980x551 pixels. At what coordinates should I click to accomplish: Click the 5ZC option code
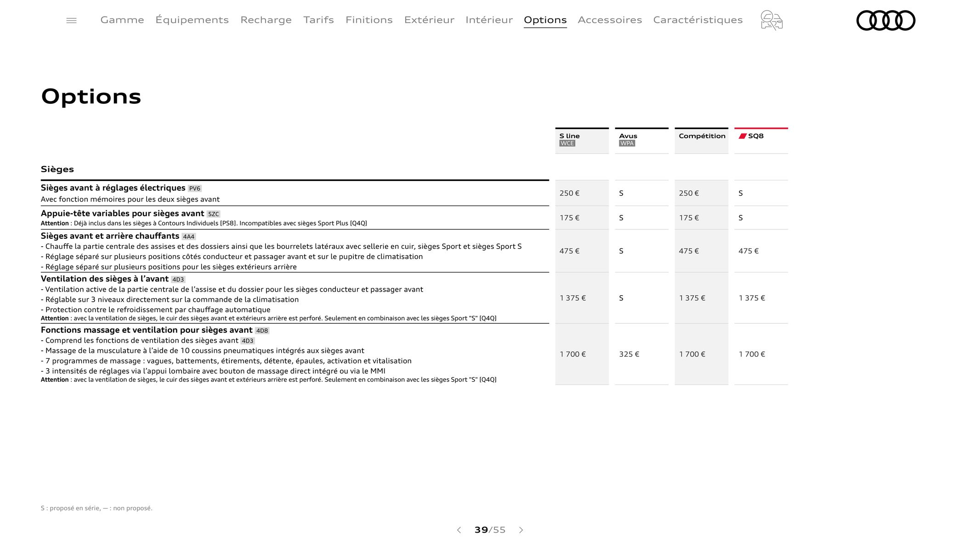pos(213,214)
